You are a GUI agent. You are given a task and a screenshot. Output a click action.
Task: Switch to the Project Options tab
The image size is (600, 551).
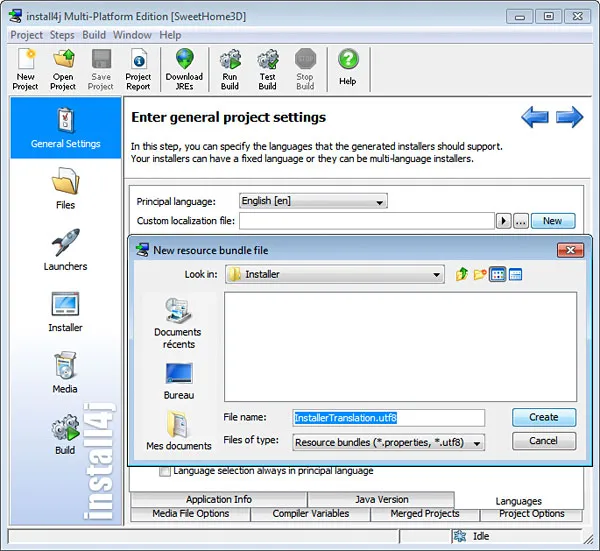[x=532, y=514]
